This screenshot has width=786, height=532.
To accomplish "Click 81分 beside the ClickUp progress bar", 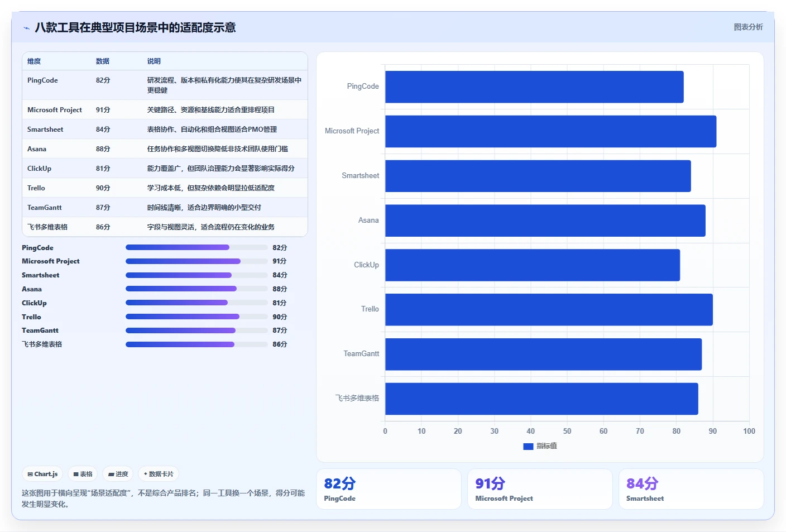I will 280,303.
